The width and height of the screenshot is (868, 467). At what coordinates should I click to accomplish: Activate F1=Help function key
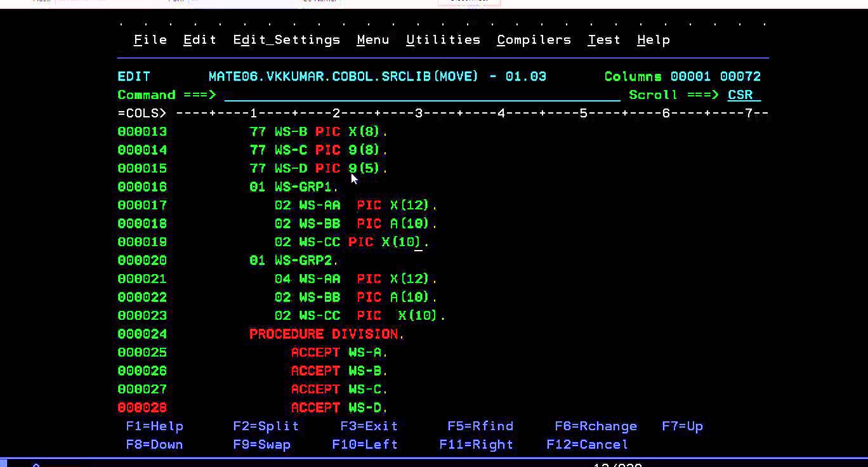coord(154,426)
